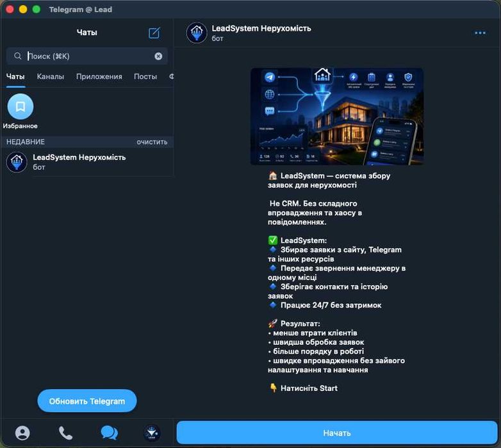The image size is (501, 448).
Task: Focus the Поиск search field
Action: point(87,56)
